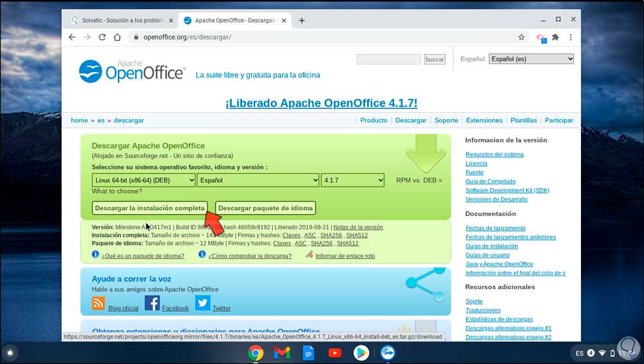
Task: Click Descargar la instalación completa button
Action: click(x=150, y=208)
